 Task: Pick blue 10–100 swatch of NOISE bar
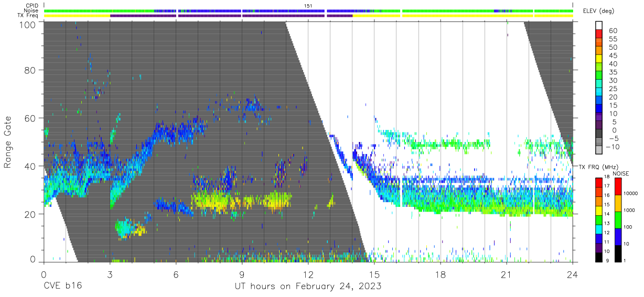(x=617, y=236)
